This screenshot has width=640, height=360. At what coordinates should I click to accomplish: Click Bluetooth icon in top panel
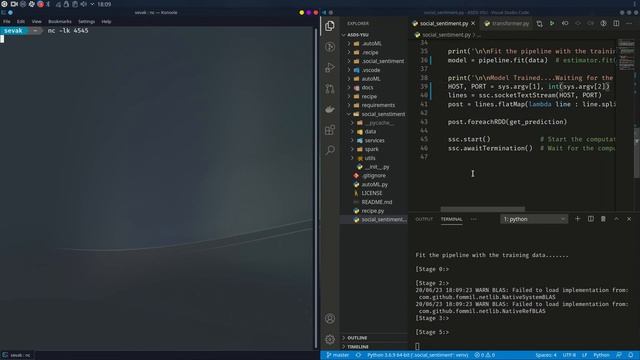(48, 4)
